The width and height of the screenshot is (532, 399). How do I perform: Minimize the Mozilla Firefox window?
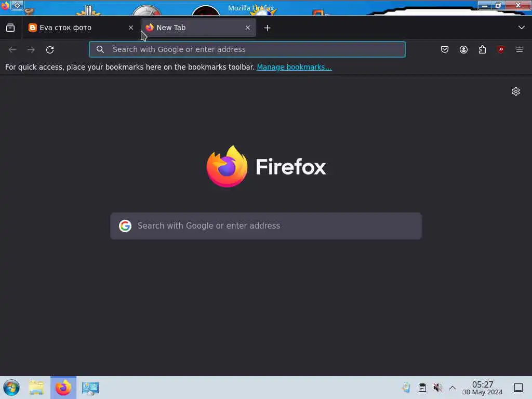(x=485, y=5)
